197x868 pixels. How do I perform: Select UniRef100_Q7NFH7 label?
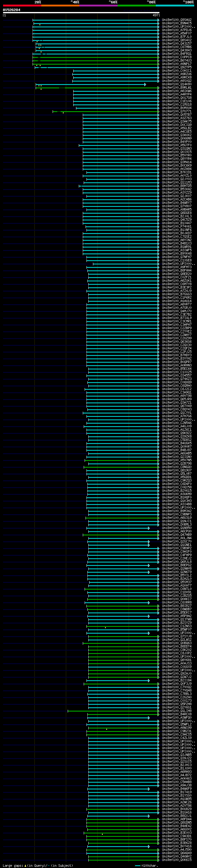(177, 257)
